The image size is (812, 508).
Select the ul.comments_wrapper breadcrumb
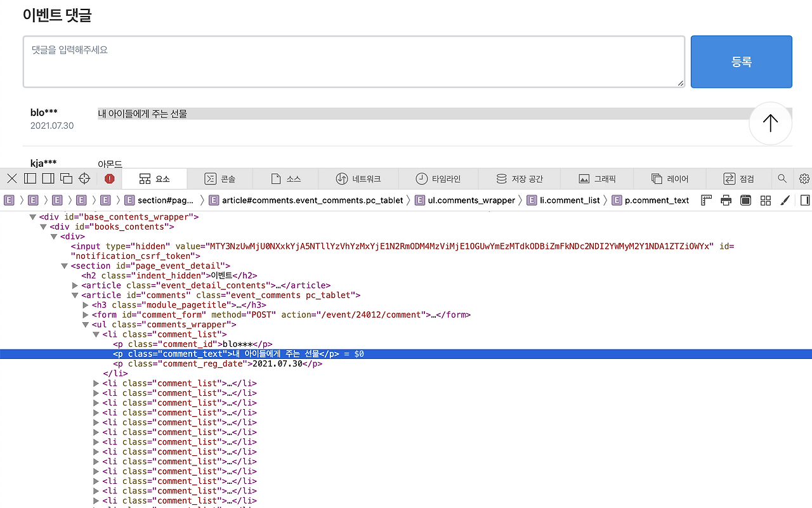[465, 200]
